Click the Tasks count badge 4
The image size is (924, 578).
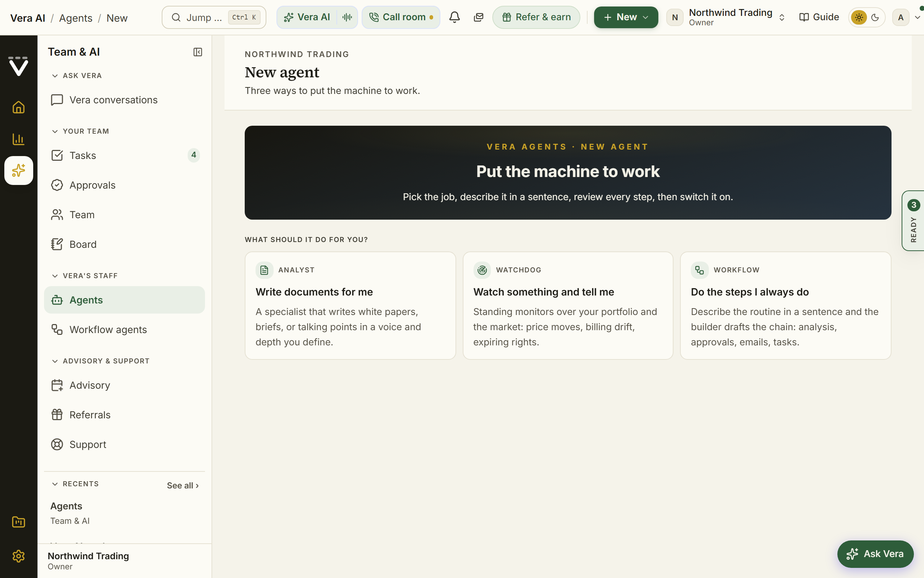pos(193,155)
